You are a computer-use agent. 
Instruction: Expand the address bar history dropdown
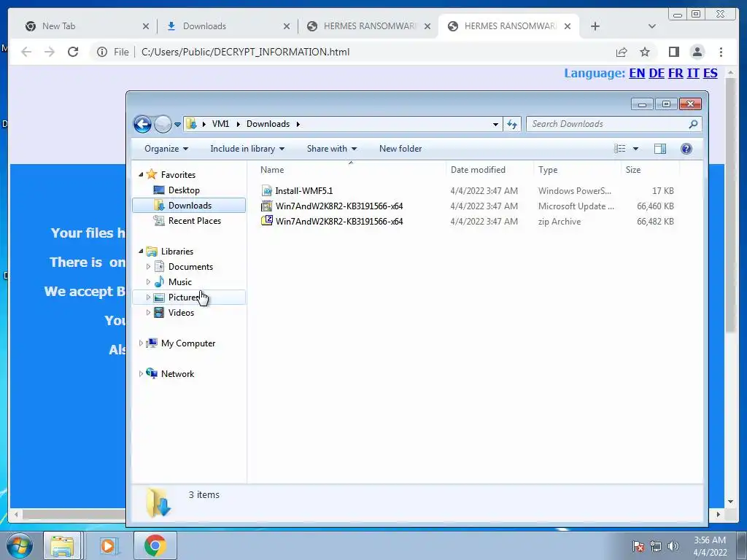pos(495,124)
